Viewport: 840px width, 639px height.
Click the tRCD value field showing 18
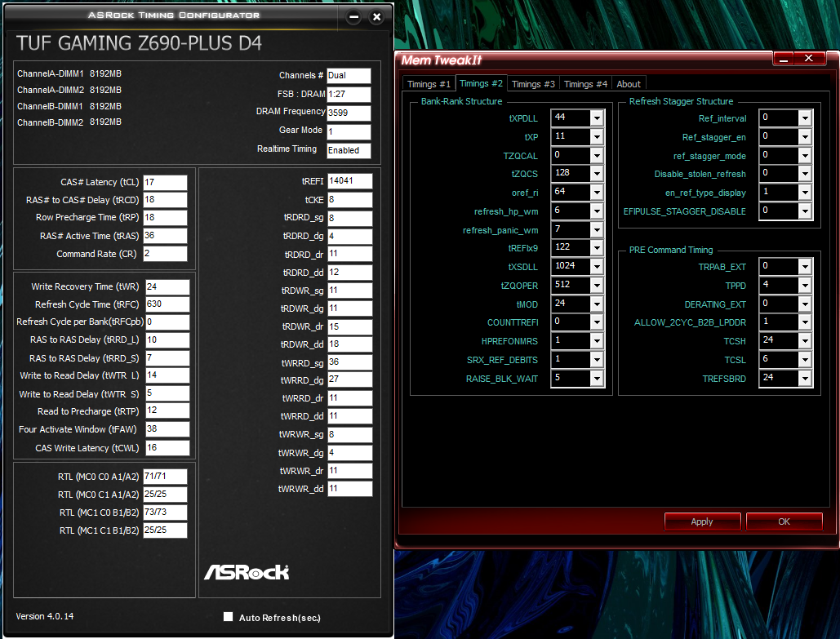[x=165, y=200]
